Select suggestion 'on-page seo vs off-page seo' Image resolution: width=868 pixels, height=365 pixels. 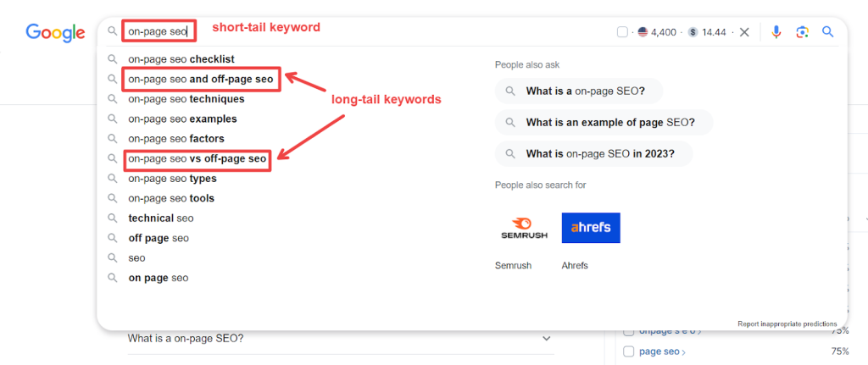pyautogui.click(x=198, y=158)
